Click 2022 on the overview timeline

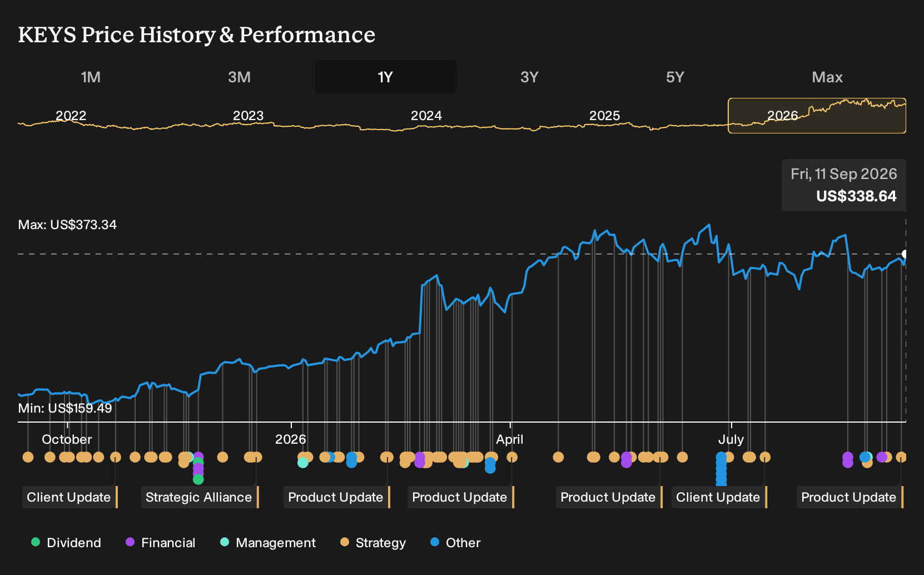click(x=71, y=116)
